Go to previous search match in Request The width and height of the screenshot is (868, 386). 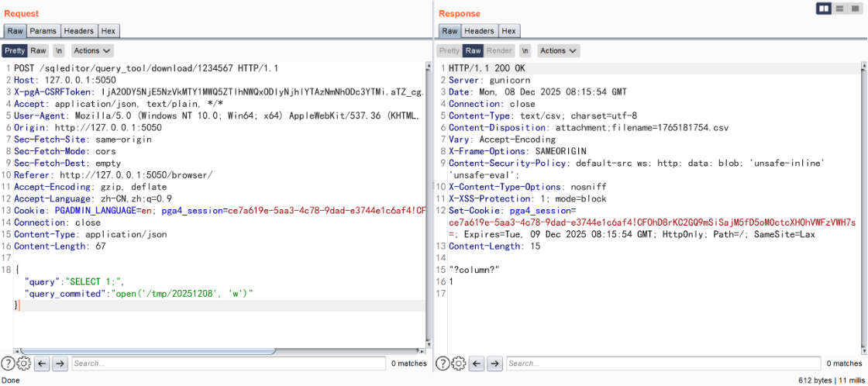pos(43,363)
